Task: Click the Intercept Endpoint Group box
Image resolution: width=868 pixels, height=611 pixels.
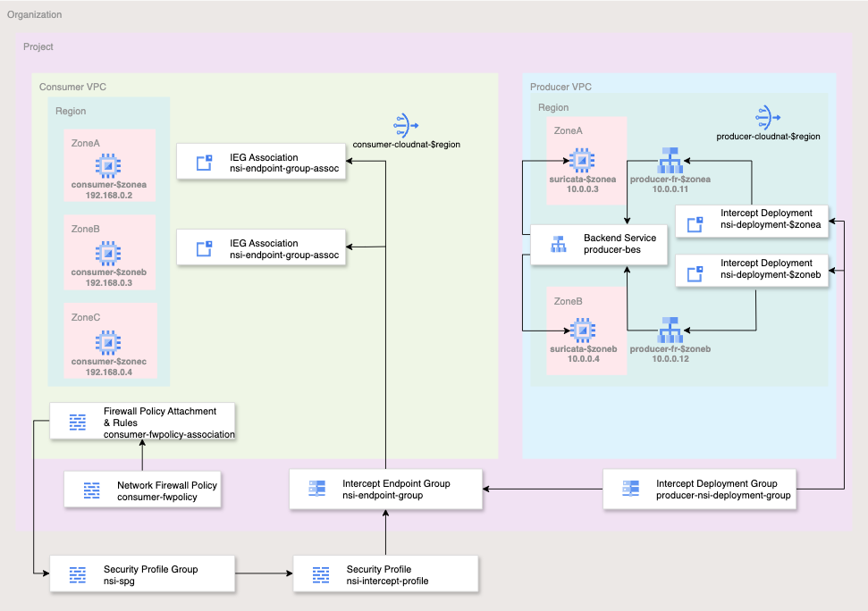Action: click(385, 490)
